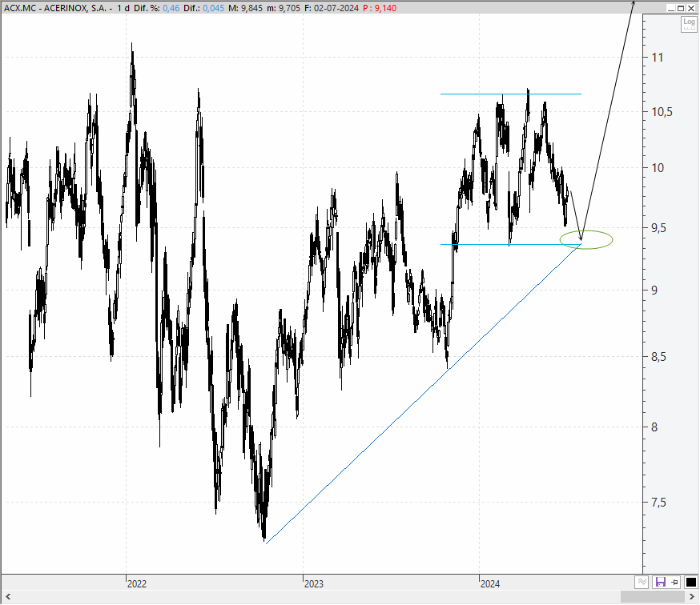This screenshot has width=700, height=605.
Task: Click the scrollbar right arrow
Action: [x=691, y=596]
